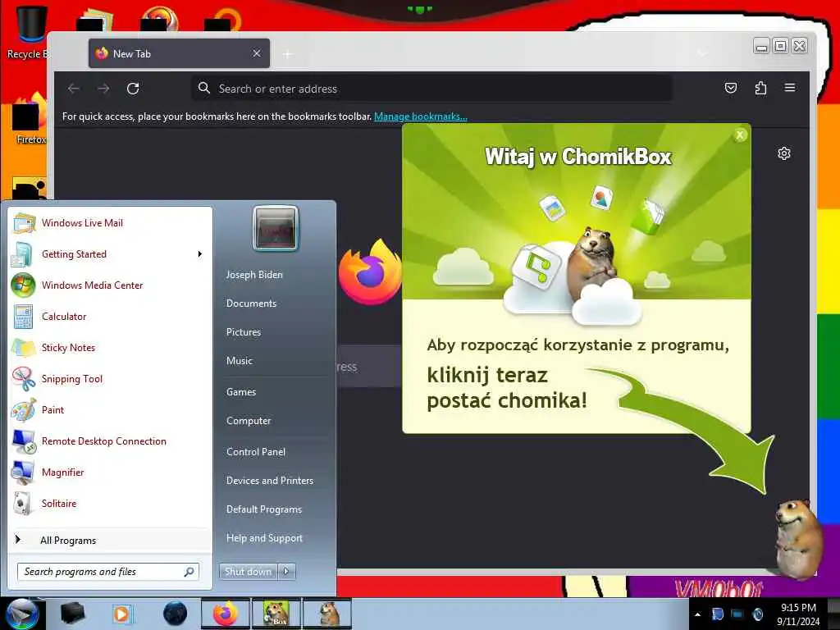The image size is (840, 630).
Task: Open Pictures from Start menu
Action: [244, 332]
